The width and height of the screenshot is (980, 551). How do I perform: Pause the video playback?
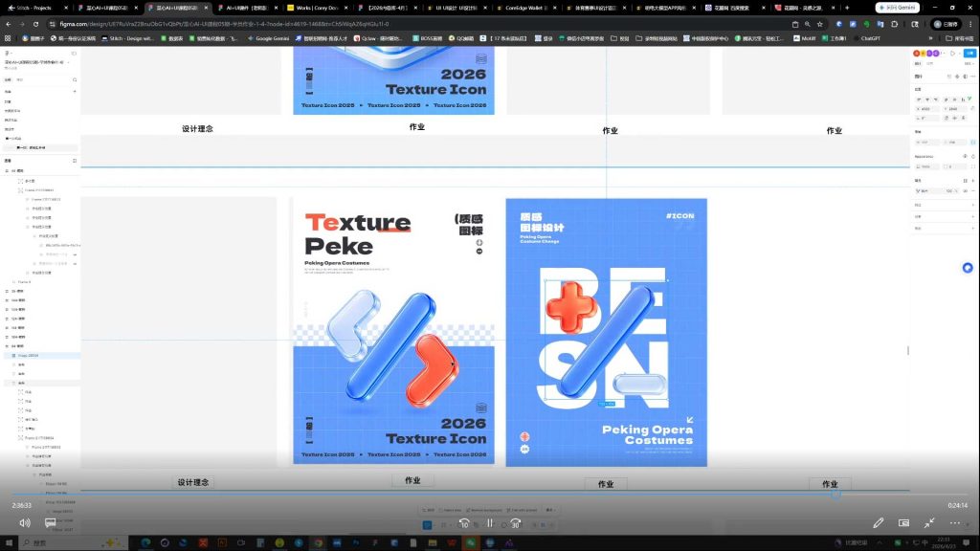pos(490,523)
